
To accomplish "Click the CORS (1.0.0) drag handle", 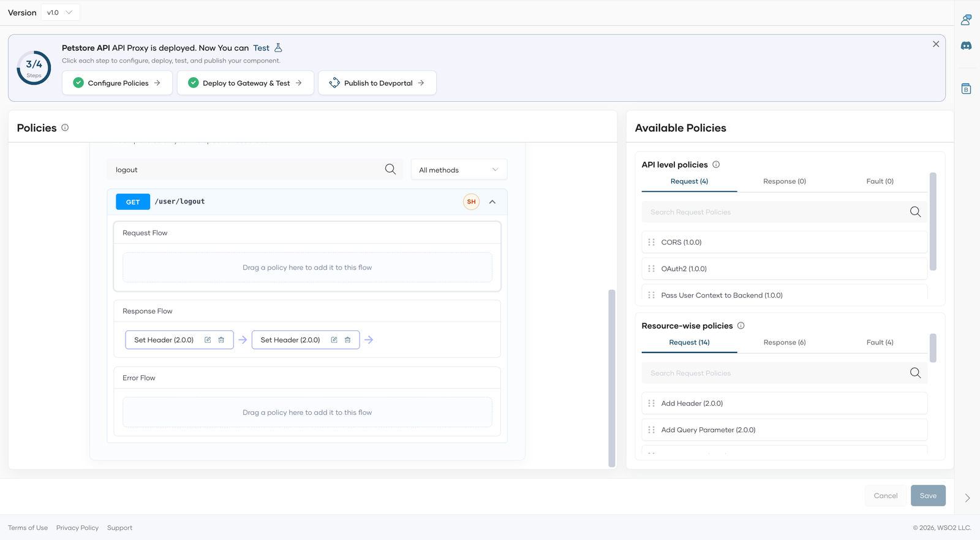I will pyautogui.click(x=651, y=242).
